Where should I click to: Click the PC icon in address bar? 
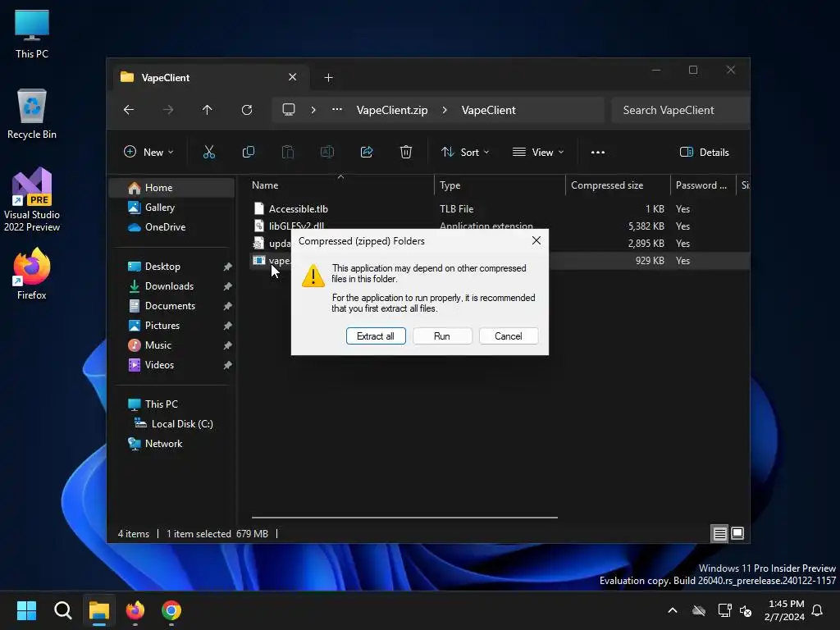289,110
